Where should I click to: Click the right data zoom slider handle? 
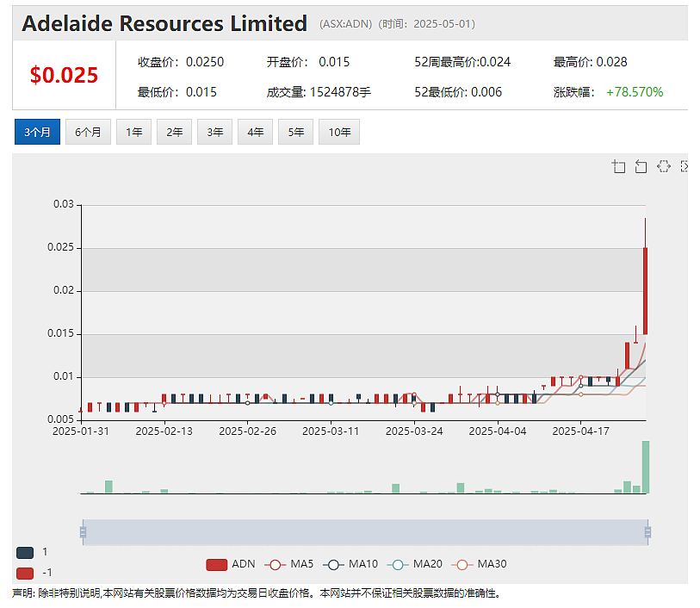647,532
